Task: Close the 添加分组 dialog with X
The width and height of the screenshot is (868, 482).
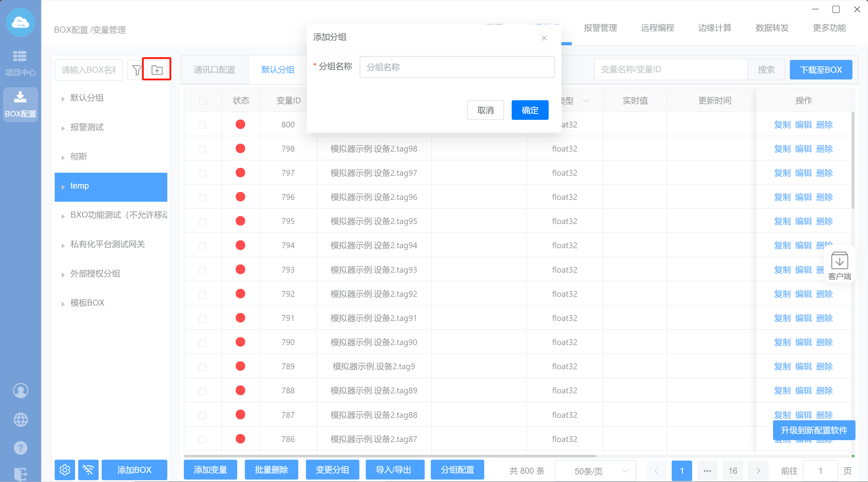Action: (x=544, y=38)
